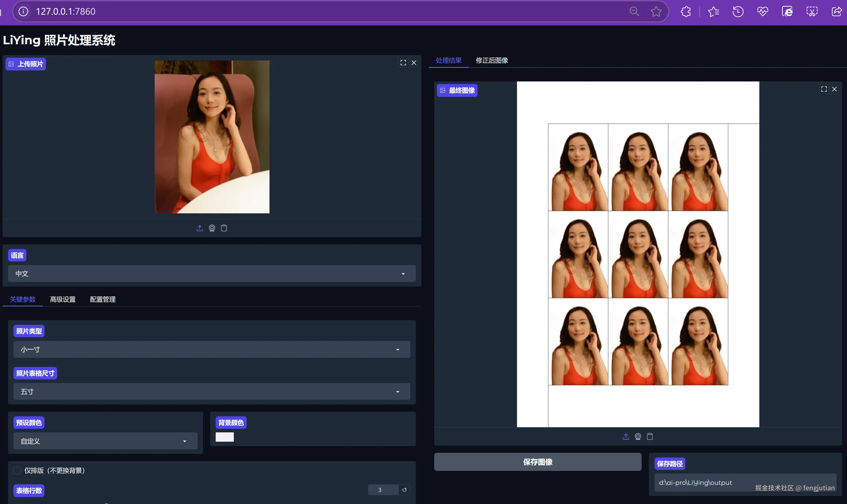Enable the 仅排版（不更换背景）checkbox
Image resolution: width=847 pixels, height=504 pixels.
[x=17, y=470]
